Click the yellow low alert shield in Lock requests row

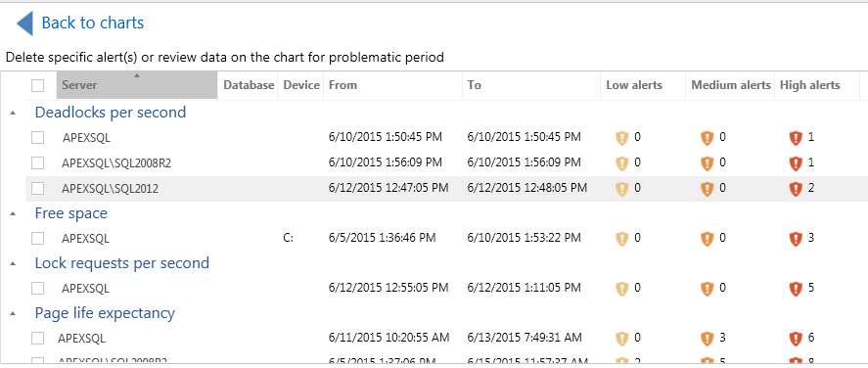(x=621, y=289)
